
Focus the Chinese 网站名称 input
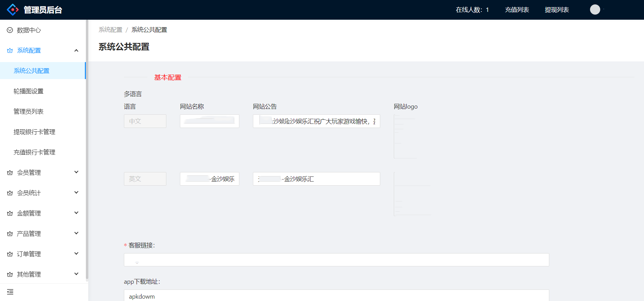pos(209,121)
